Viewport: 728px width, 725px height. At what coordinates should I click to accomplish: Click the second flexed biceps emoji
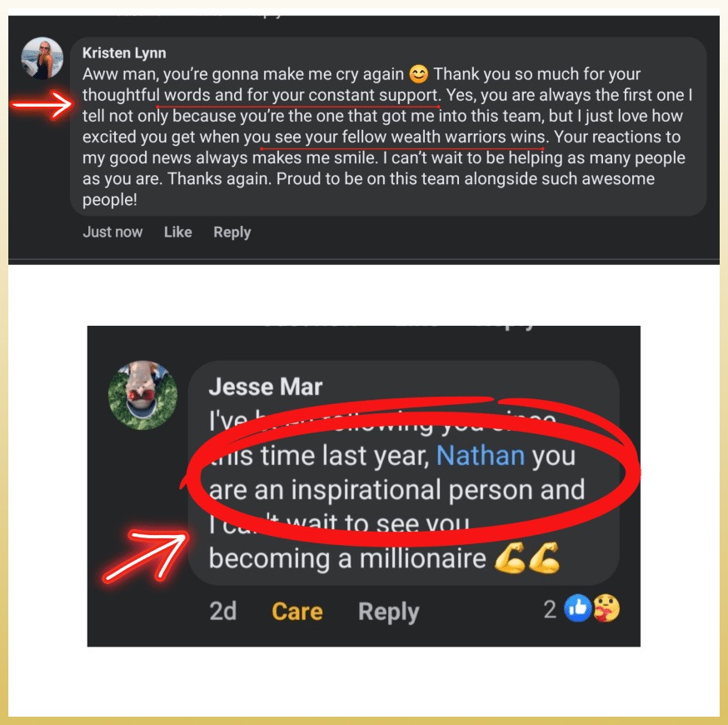pos(544,557)
